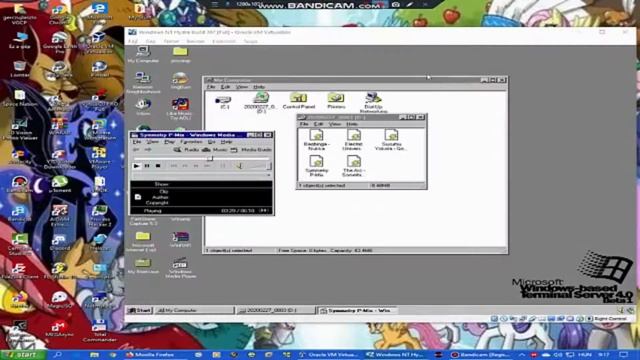Open the View menu in the D: drive window
The height and width of the screenshot is (360, 640).
coord(335,124)
